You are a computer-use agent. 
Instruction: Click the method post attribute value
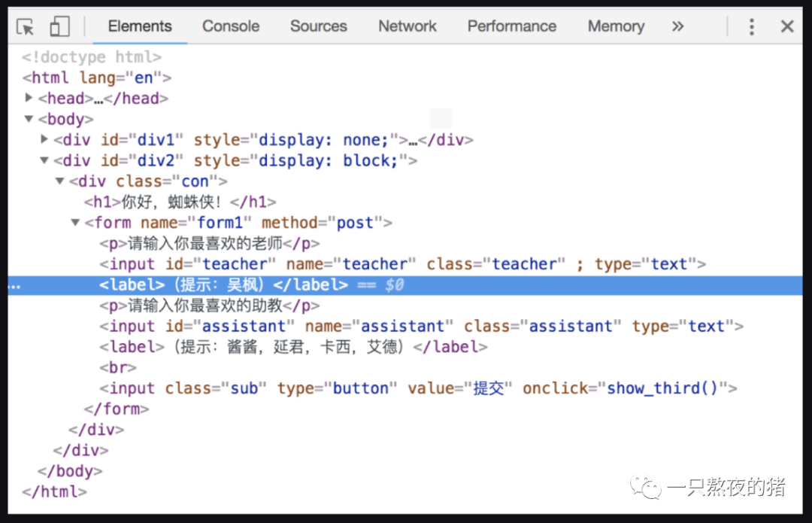point(355,223)
